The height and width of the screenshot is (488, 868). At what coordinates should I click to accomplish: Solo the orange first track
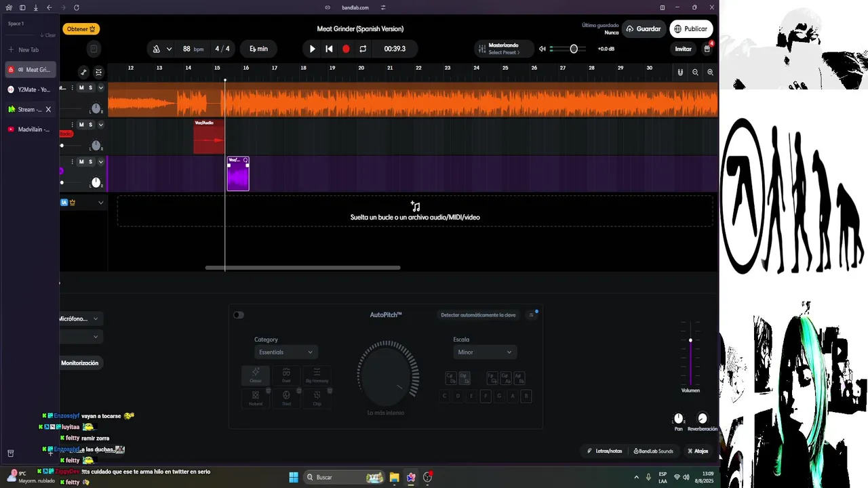click(91, 88)
